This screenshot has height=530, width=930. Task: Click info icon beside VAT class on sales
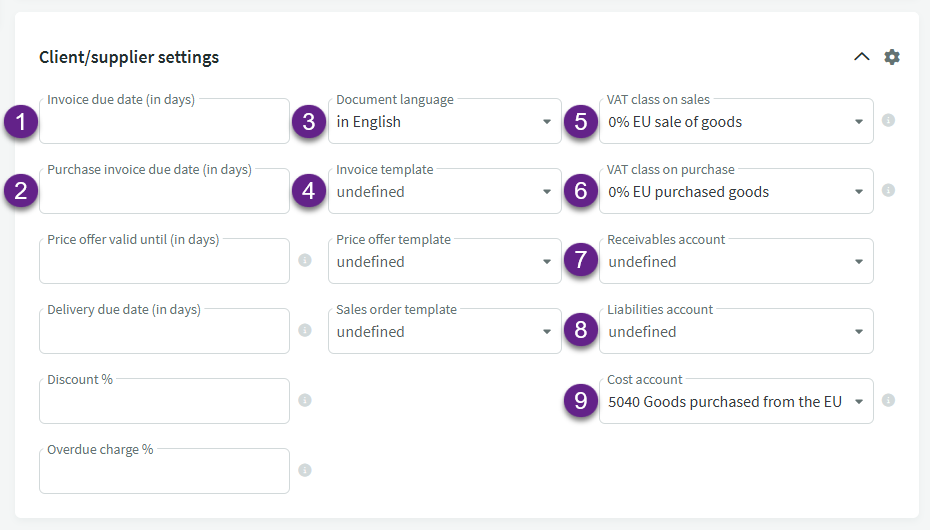[x=888, y=121]
